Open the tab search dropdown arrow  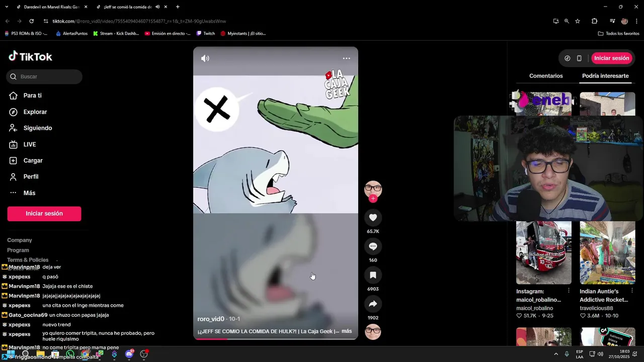7,7
